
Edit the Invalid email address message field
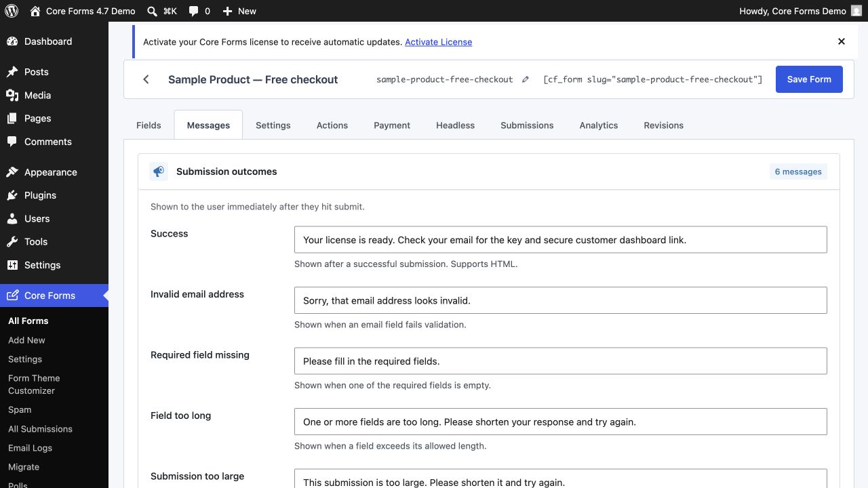click(561, 300)
